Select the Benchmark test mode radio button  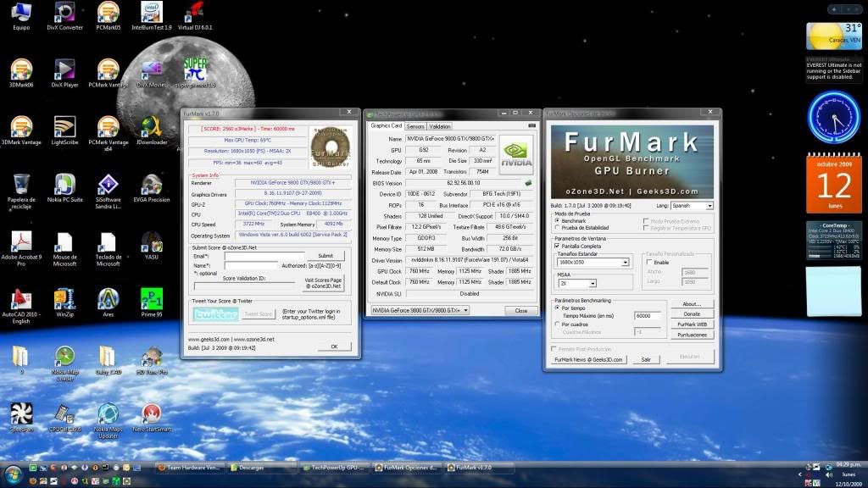[x=558, y=221]
